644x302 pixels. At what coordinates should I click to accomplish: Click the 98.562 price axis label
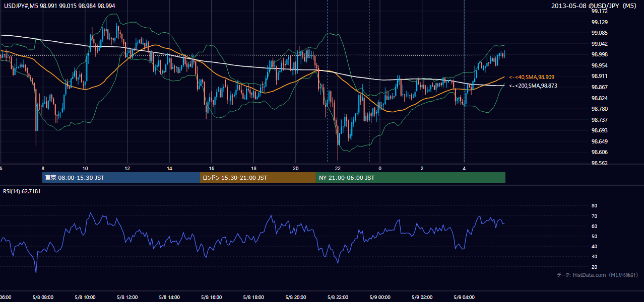600,163
